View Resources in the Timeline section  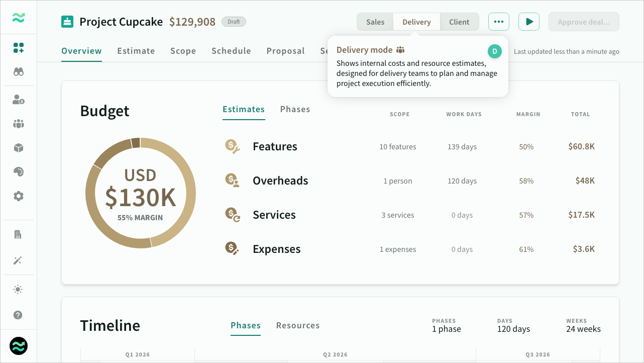[x=297, y=325]
